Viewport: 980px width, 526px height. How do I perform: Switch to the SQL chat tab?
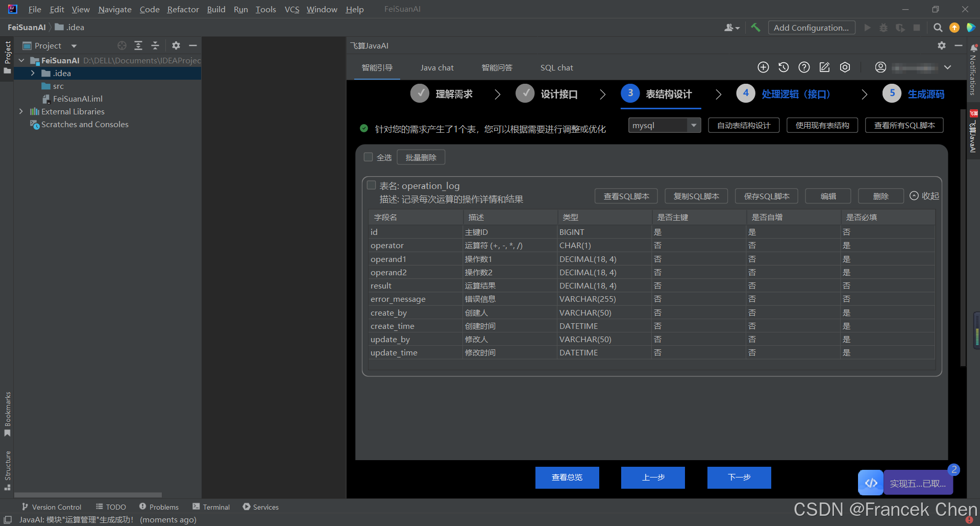click(556, 67)
